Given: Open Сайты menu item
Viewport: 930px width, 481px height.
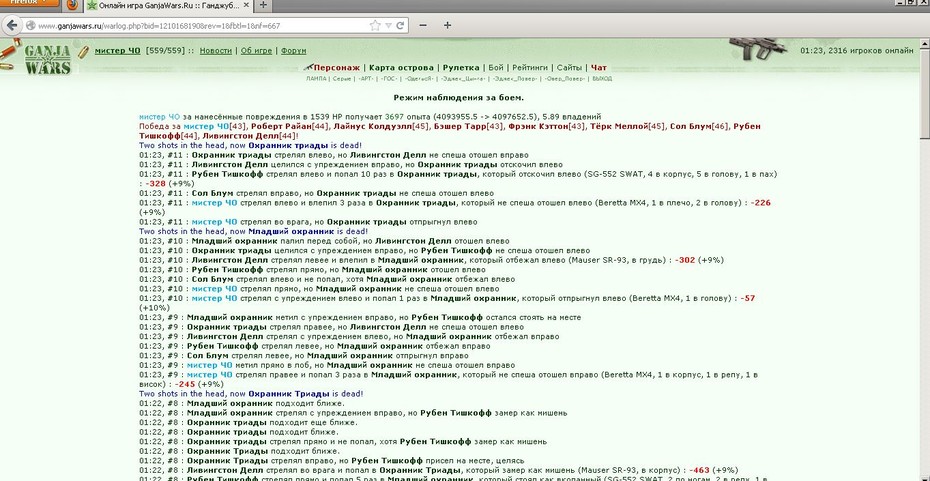Looking at the screenshot, I should pyautogui.click(x=569, y=68).
